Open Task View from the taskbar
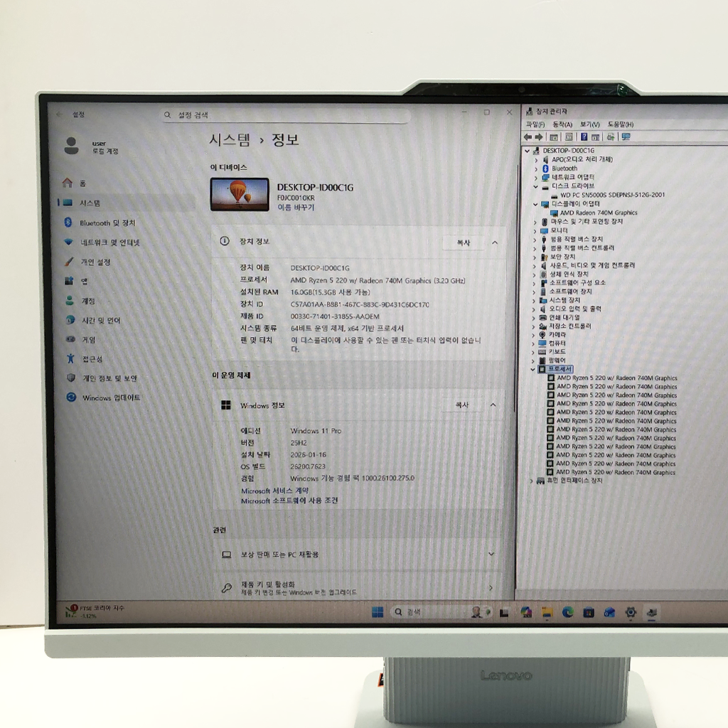The width and height of the screenshot is (728, 728). tap(504, 613)
